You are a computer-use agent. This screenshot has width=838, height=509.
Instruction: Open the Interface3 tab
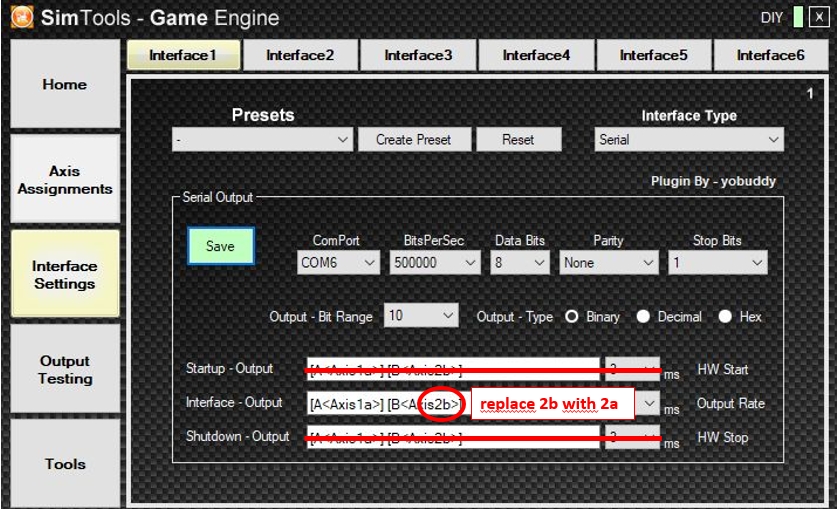click(418, 55)
